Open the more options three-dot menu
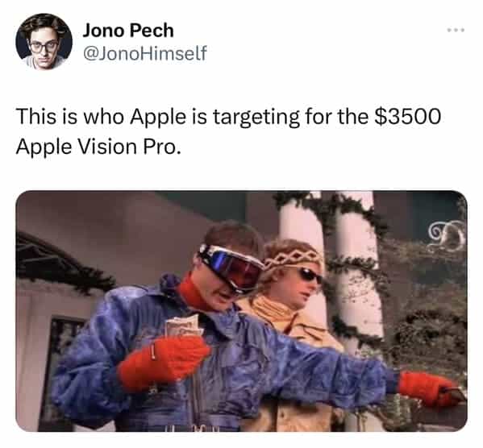This screenshot has height=448, width=483. [456, 30]
